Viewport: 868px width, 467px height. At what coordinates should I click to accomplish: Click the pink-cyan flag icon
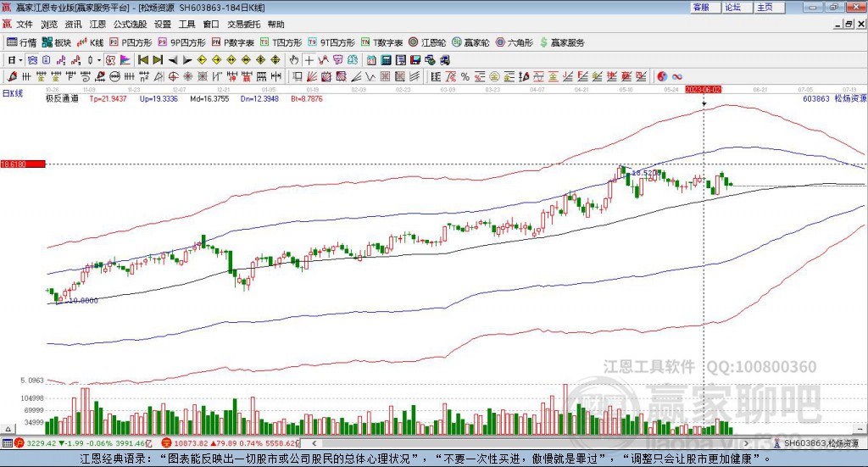tap(125, 60)
